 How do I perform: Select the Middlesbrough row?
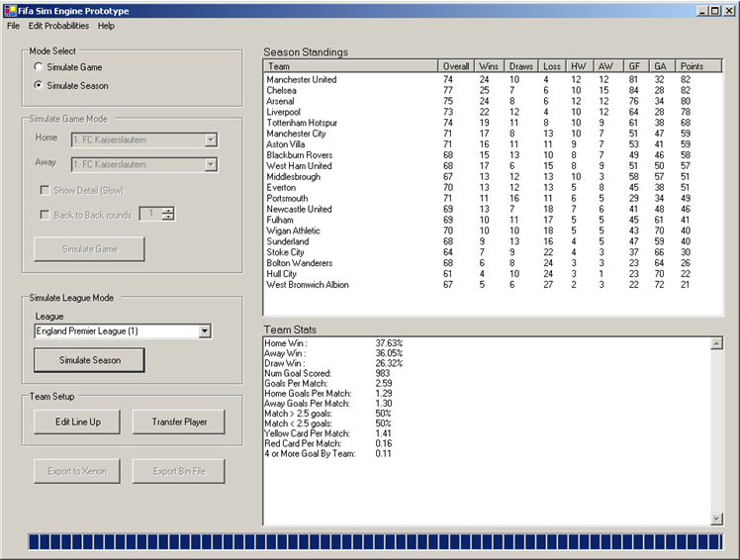coord(493,176)
